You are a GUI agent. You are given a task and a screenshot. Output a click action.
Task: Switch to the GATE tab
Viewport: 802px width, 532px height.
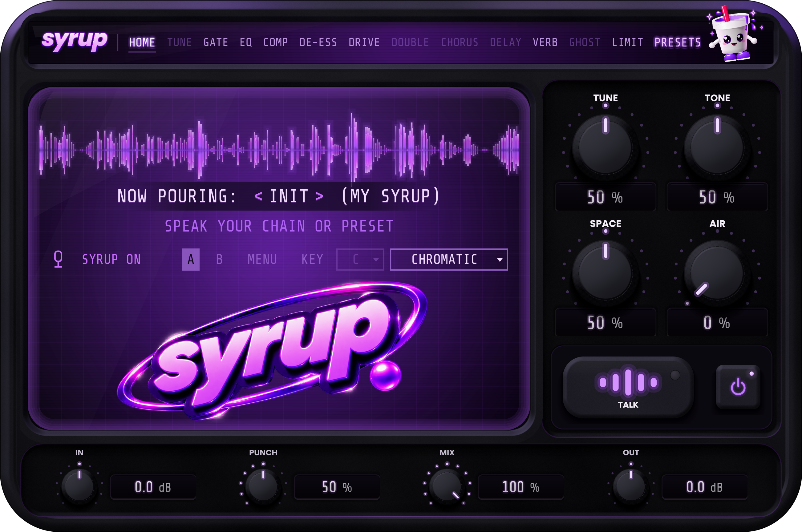pos(216,42)
